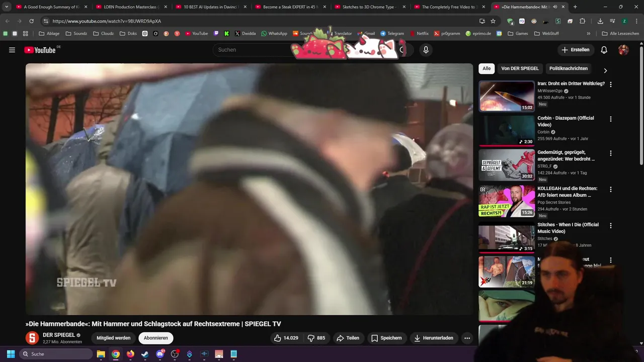Open Chrome profile Z avatar
Screen dimensions: 644x362
(x=624, y=21)
